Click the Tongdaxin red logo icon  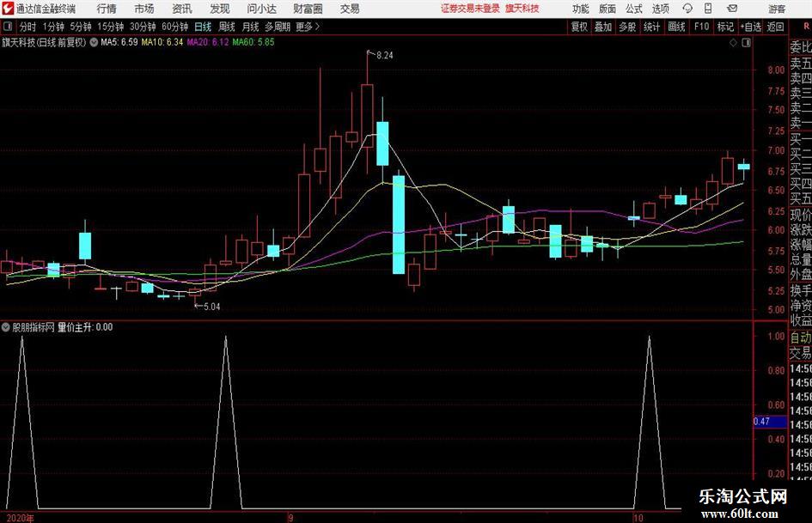(x=8, y=9)
